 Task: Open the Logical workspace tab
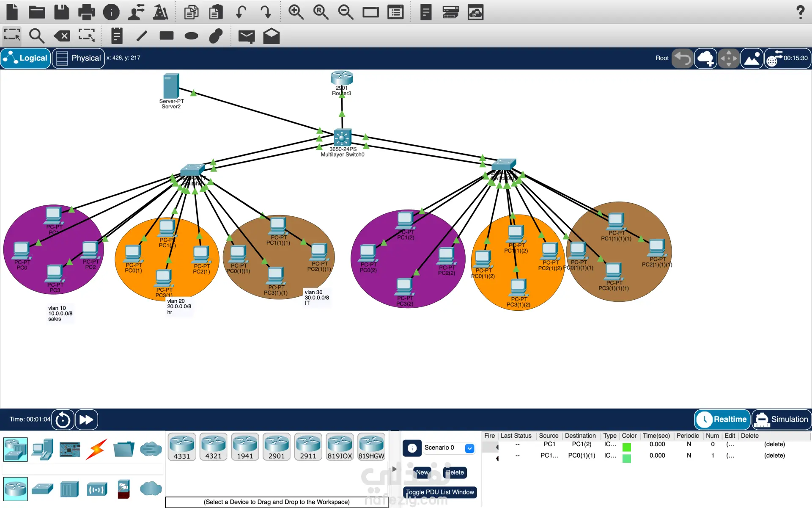26,58
